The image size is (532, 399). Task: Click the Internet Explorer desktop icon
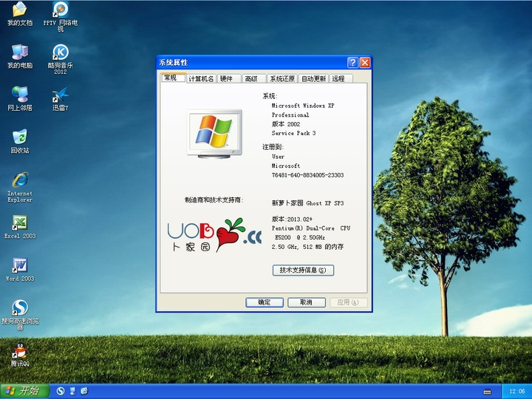tap(20, 187)
